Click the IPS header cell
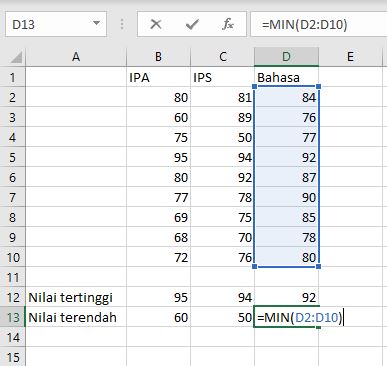 coord(222,77)
